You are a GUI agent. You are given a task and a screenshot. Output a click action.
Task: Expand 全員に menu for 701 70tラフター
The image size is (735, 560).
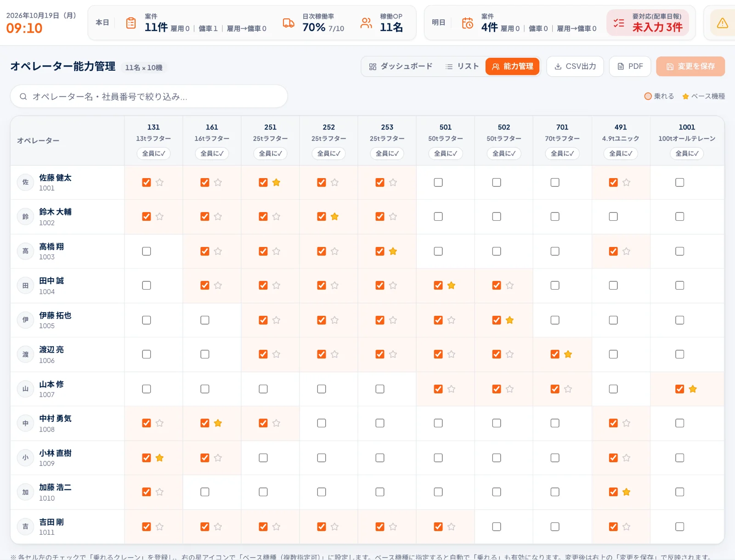pos(562,153)
